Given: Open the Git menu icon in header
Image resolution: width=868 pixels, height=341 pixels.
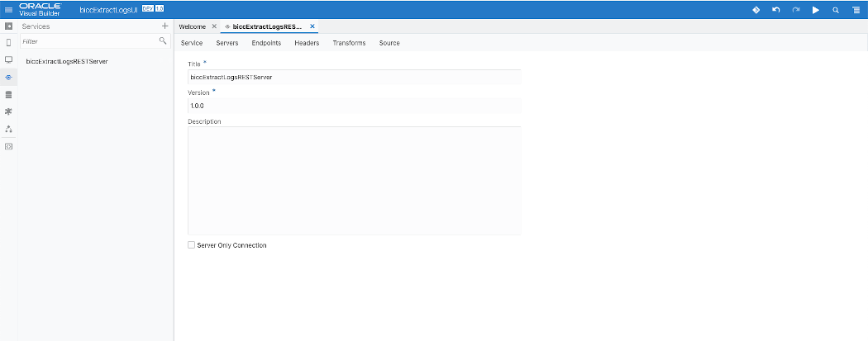Looking at the screenshot, I should 756,9.
